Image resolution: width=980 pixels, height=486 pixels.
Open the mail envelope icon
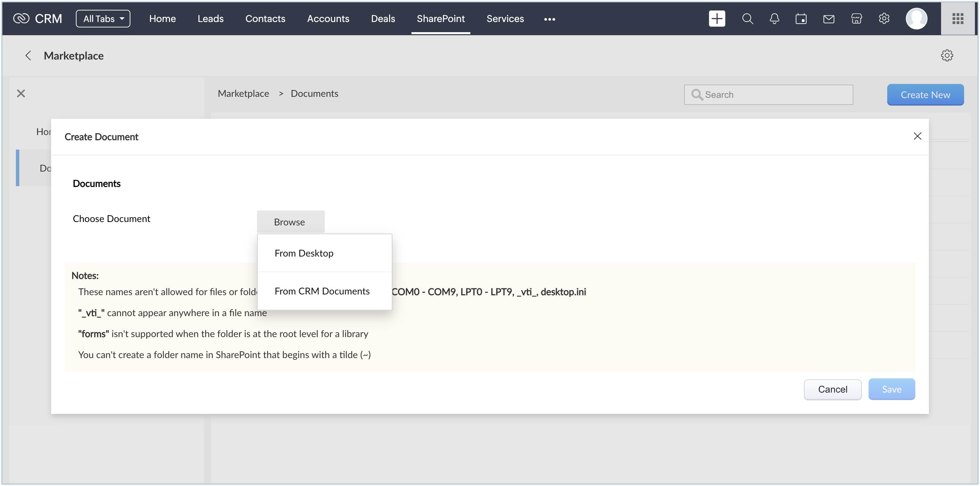[829, 19]
